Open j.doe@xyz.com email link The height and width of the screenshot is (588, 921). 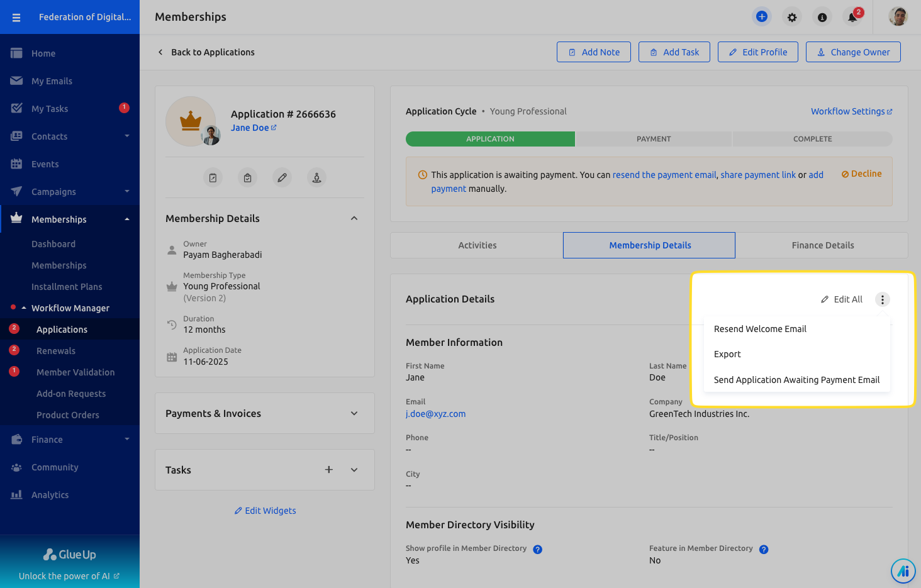point(435,414)
